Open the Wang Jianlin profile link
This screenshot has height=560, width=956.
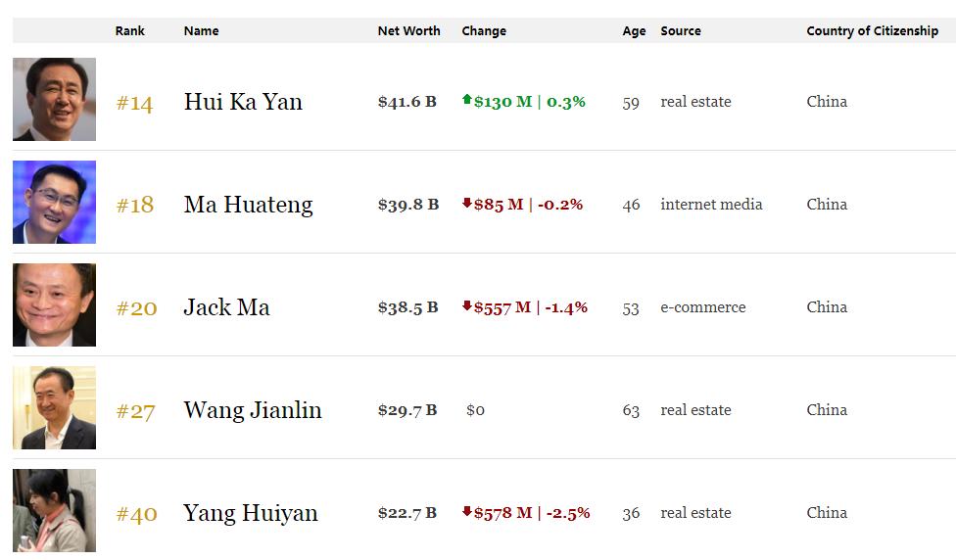tap(252, 410)
